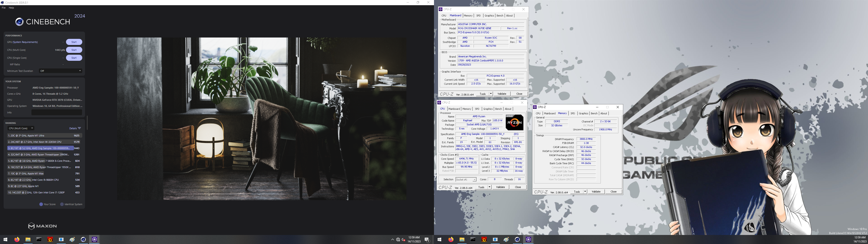Switch to CPU tab in mainboard CPU-Z window
Viewport: 868px width, 244px height.
pyautogui.click(x=444, y=16)
